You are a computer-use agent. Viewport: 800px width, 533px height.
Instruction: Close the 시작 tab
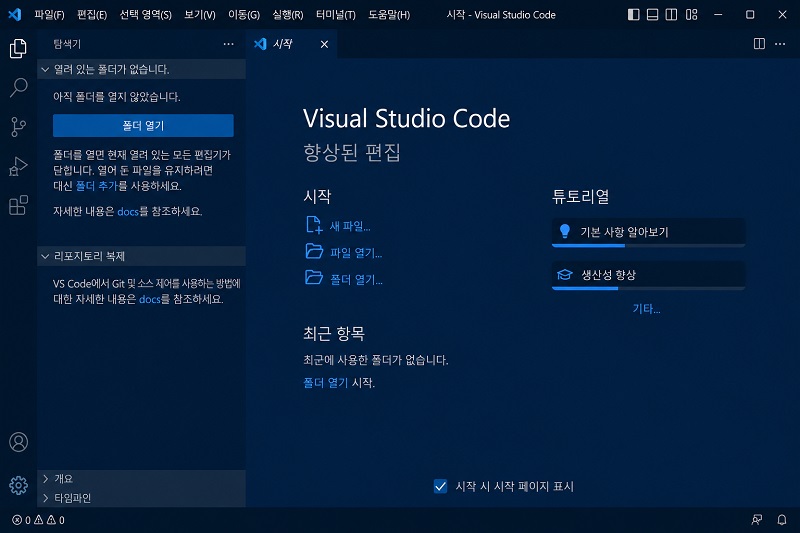(324, 44)
